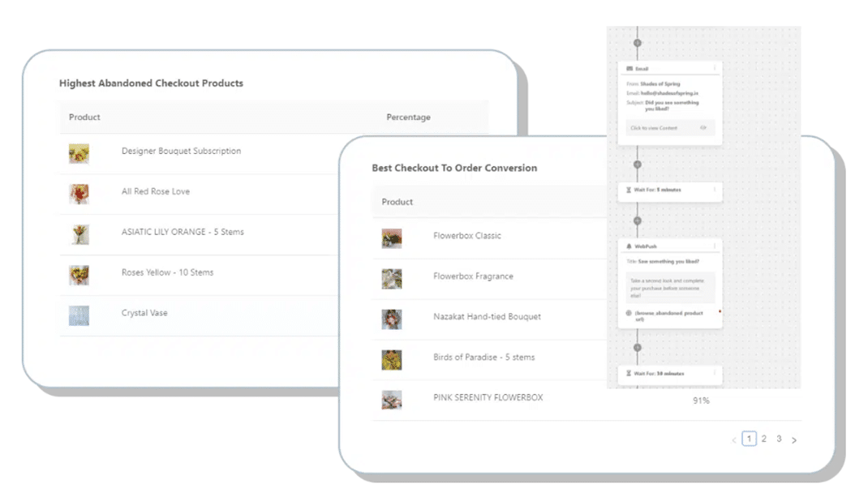Viewport: 868px width, 501px height.
Task: Click the bell icon on WebPush node
Action: [629, 246]
